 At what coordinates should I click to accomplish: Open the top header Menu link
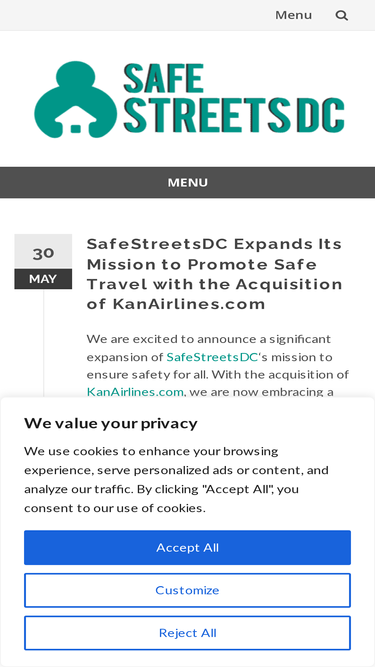293,15
